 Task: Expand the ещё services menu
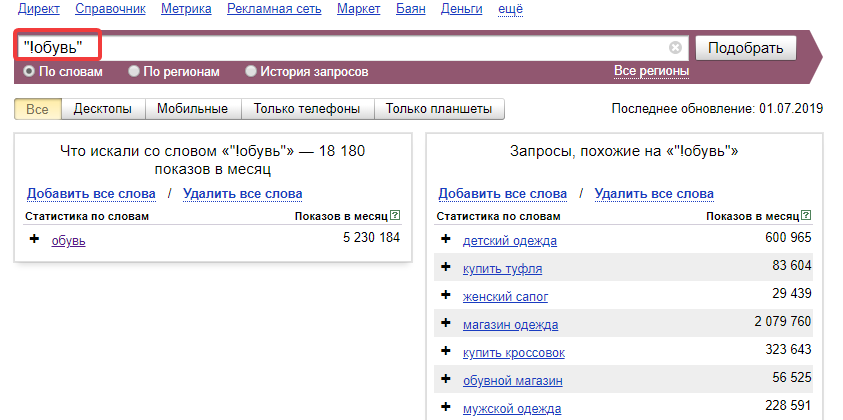tap(511, 9)
